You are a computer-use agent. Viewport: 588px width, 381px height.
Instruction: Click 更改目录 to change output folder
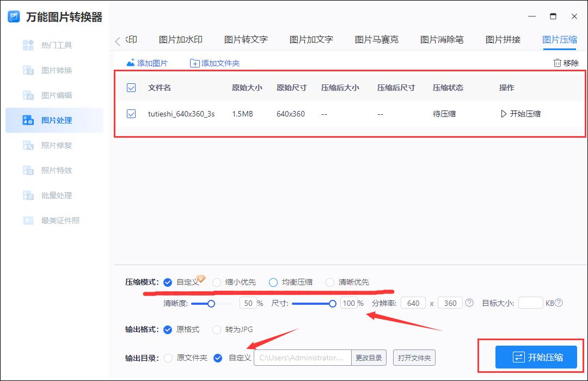[x=370, y=358]
